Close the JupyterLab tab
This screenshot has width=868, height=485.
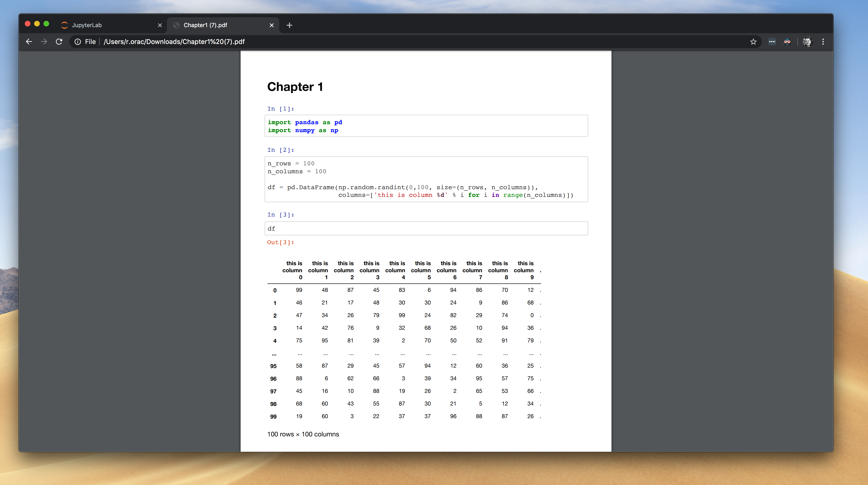(x=160, y=25)
